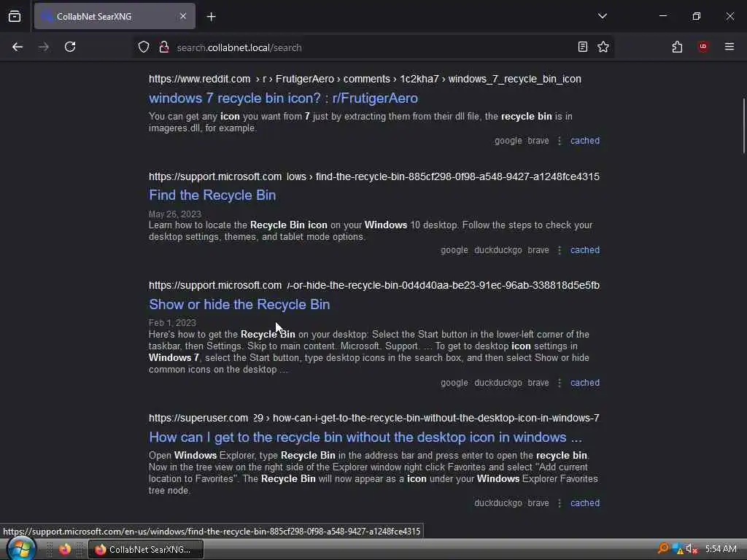Select the CollabNet SearXNG browser tab

pos(115,16)
